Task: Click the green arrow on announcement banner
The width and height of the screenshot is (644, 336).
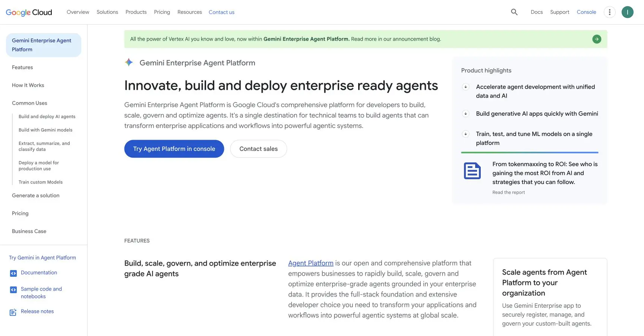Action: tap(597, 39)
